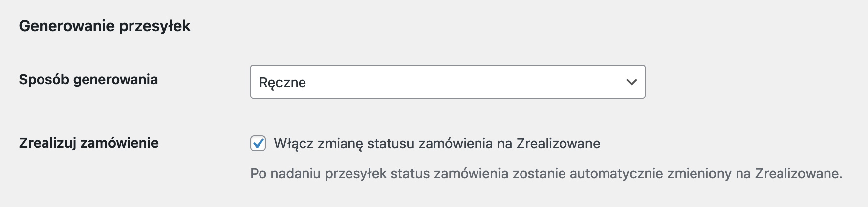This screenshot has width=868, height=207.
Task: Click the word 'zamówienie' in the bold row label
Action: [119, 143]
